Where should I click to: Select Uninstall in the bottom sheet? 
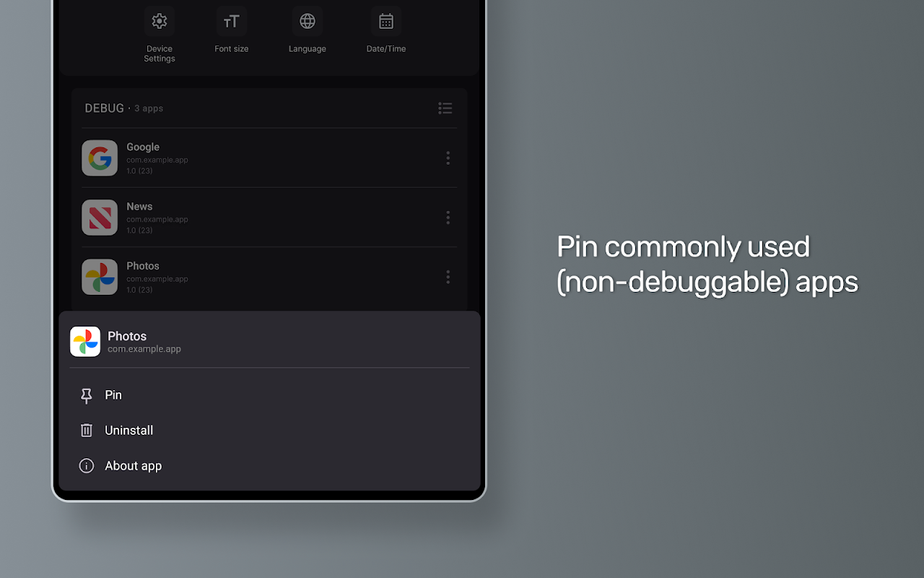click(269, 431)
